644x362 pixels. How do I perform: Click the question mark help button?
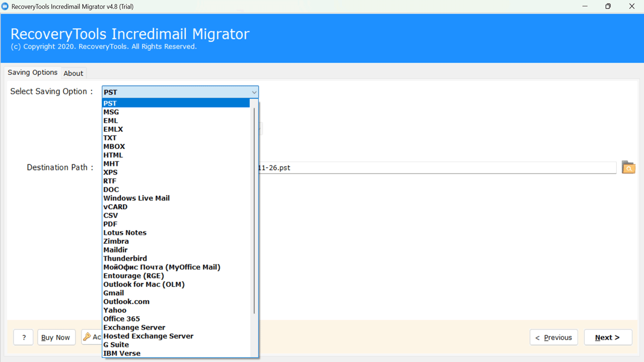tap(24, 337)
